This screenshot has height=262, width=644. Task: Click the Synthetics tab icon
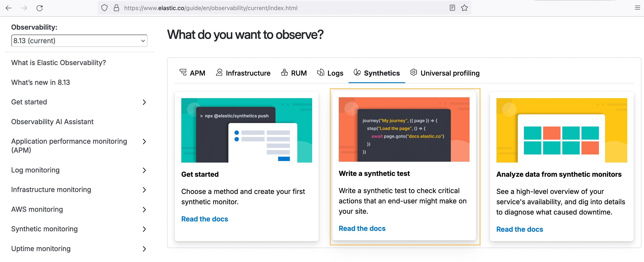click(357, 73)
